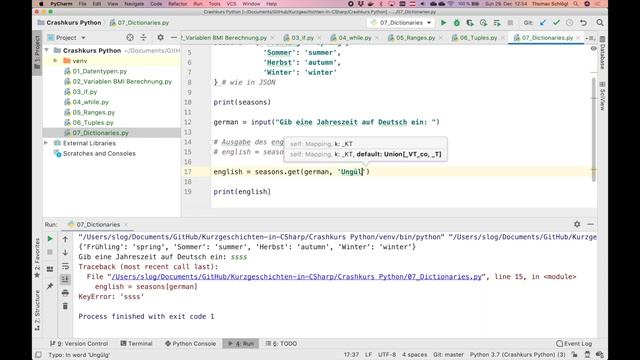Screen dimensions: 640x360
Task: Switch to 04_while.py editor tab
Action: pos(354,38)
